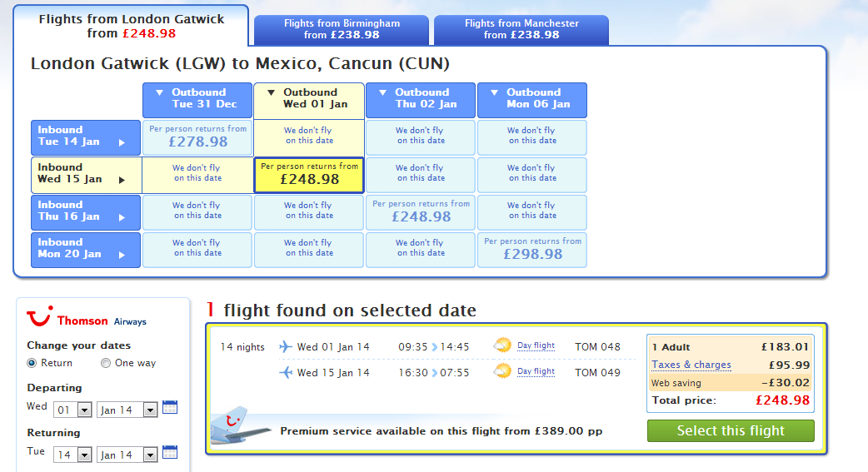Click the return flight plane icon
868x472 pixels.
(x=285, y=372)
